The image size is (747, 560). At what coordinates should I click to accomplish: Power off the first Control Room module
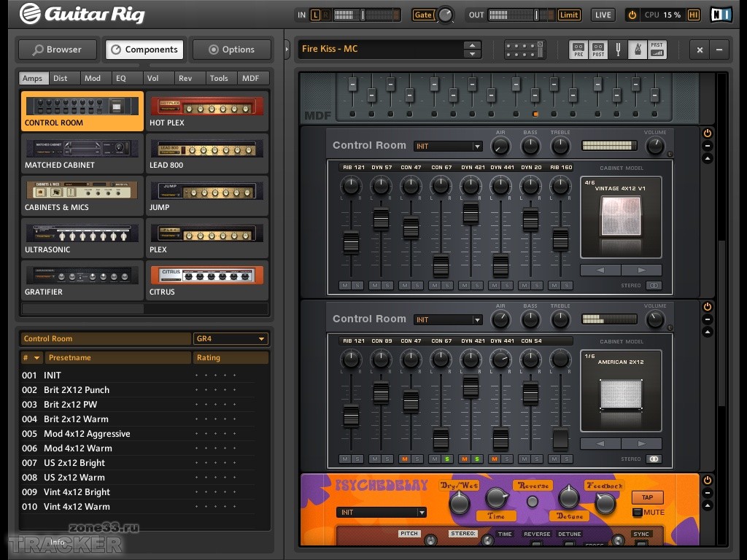(x=708, y=133)
